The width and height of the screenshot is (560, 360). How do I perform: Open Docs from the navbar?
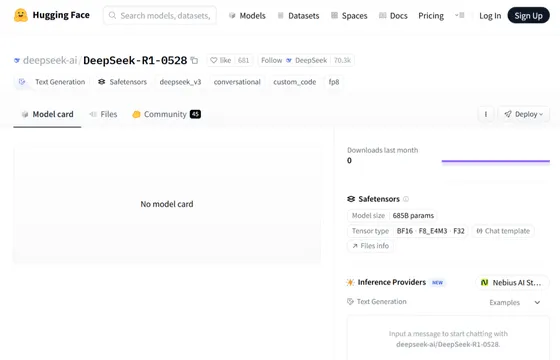[393, 16]
